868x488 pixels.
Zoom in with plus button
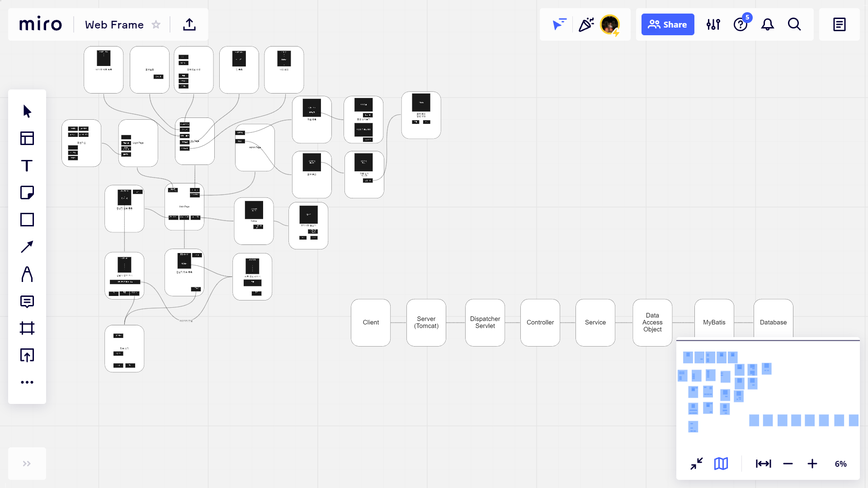812,464
